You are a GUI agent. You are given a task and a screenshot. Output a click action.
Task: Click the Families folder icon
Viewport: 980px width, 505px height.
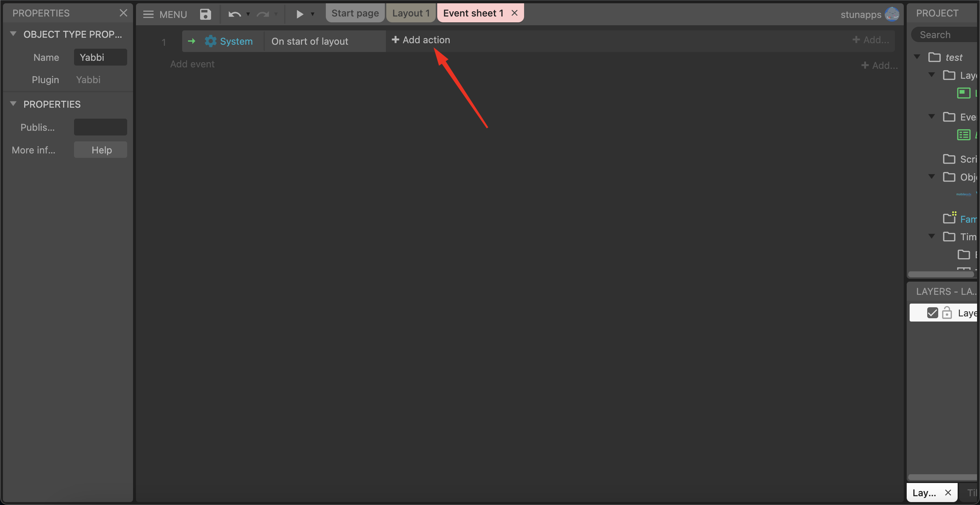point(949,218)
